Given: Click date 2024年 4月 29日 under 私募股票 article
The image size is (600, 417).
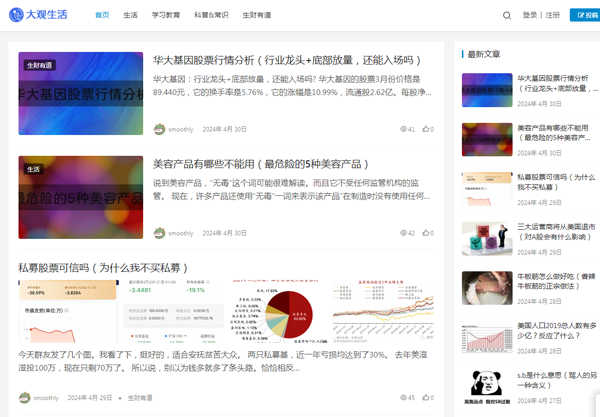Looking at the screenshot, I should coord(90,398).
